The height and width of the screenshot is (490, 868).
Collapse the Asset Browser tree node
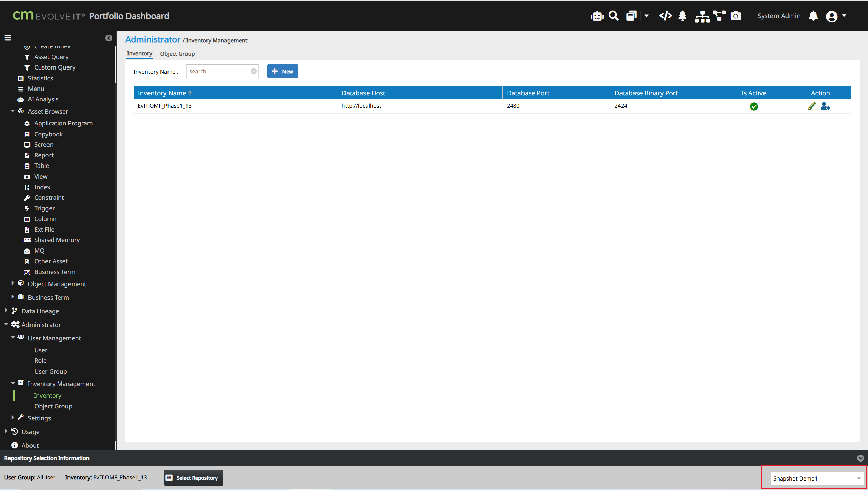click(13, 111)
